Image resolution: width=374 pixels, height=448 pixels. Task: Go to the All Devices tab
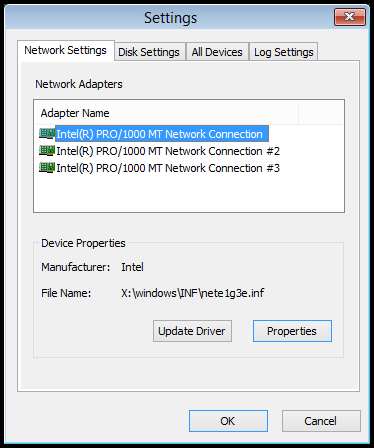coord(217,52)
